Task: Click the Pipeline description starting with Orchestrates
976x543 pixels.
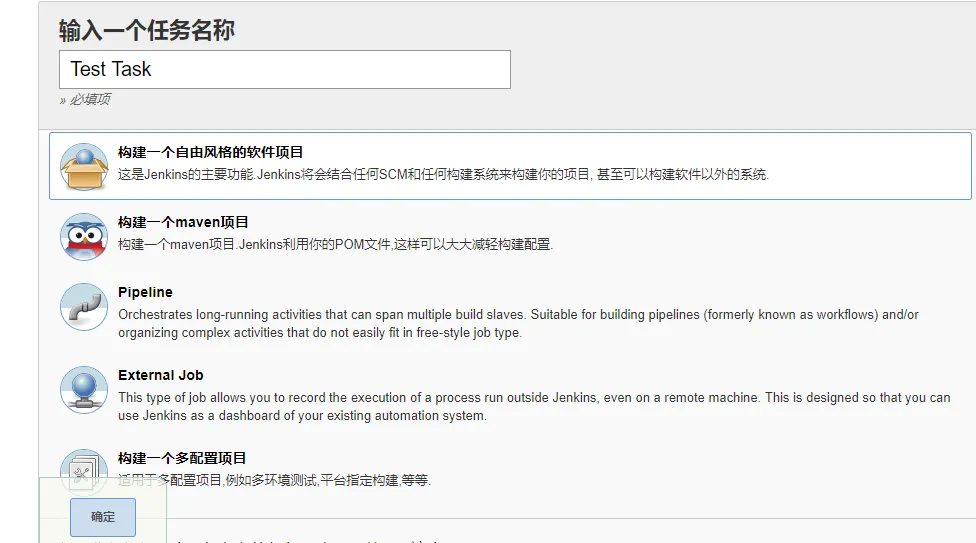Action: click(518, 323)
